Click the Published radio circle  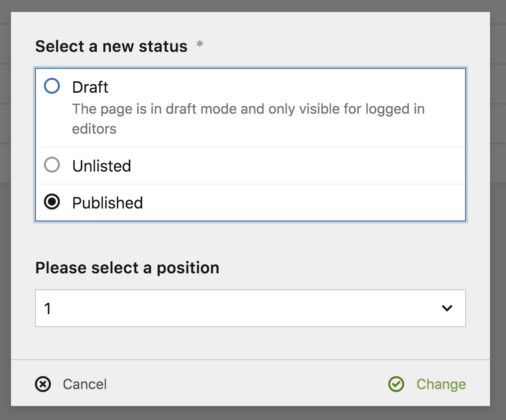(52, 202)
